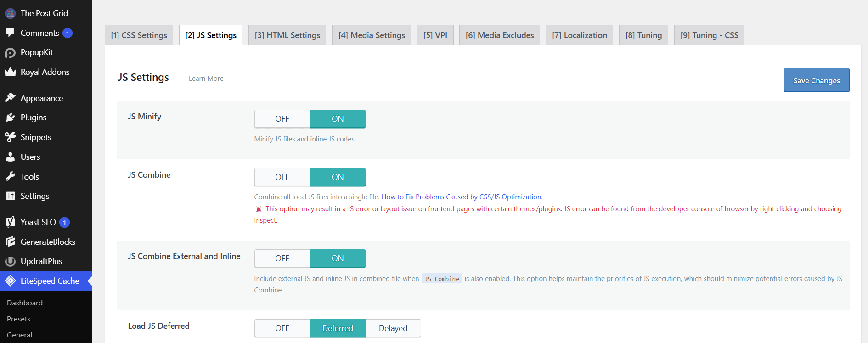This screenshot has width=868, height=343.
Task: Click the Tools wrench icon
Action: point(10,176)
